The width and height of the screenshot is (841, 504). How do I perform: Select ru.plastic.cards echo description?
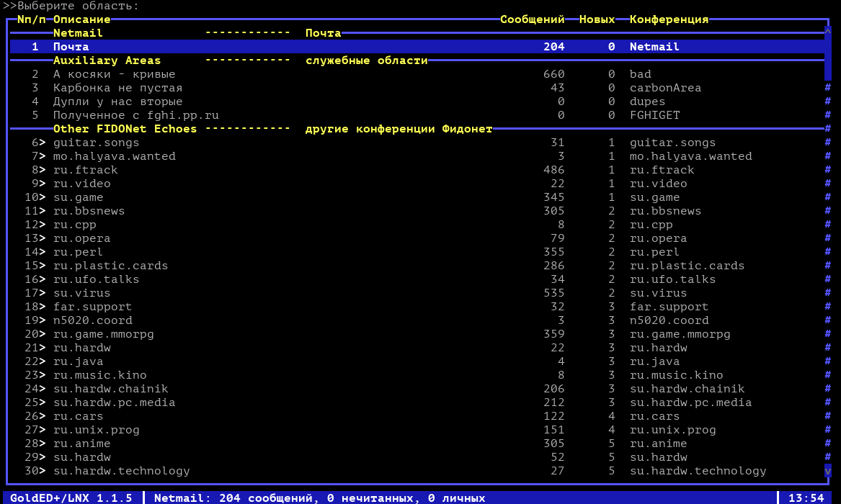tap(110, 266)
